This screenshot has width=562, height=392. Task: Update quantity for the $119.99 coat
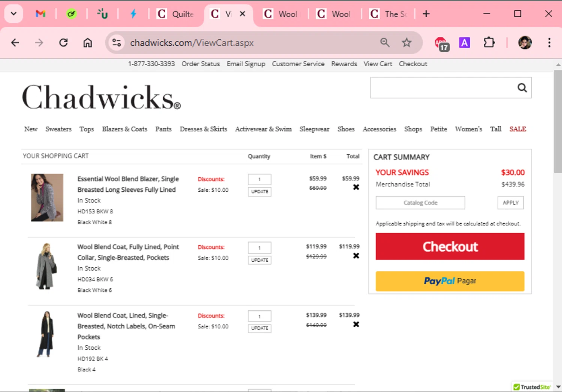coord(259,260)
